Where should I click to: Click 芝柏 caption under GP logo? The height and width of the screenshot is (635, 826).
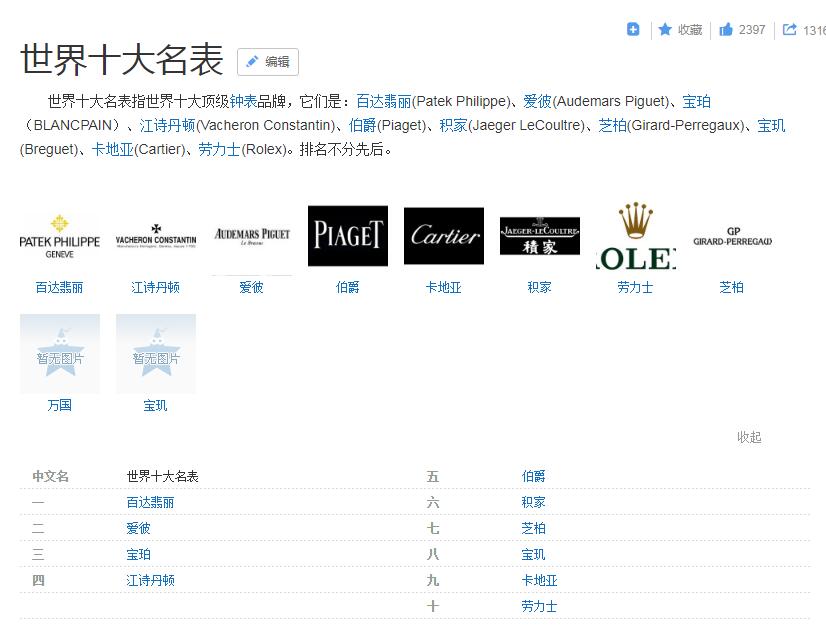click(732, 287)
